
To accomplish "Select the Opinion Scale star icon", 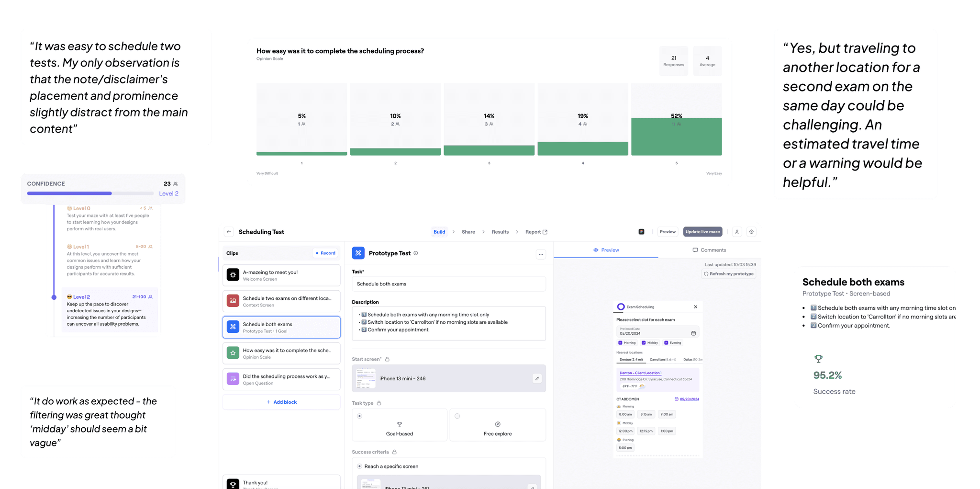I will point(232,353).
